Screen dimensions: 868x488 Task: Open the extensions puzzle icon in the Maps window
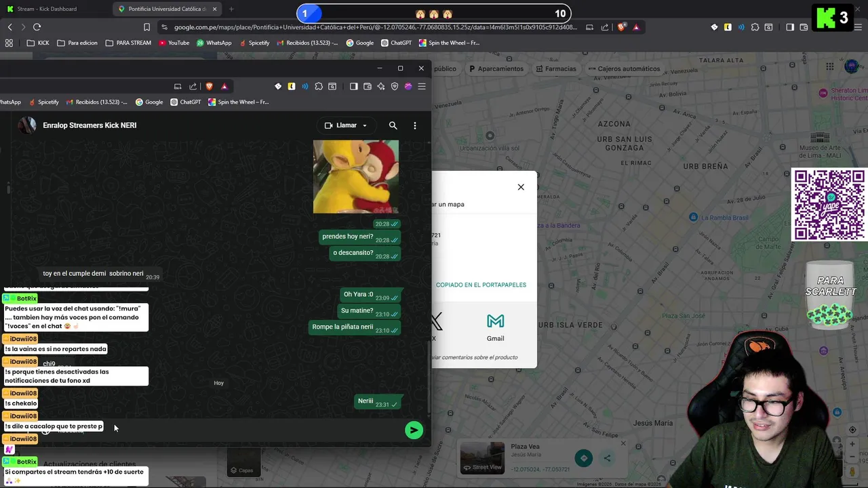coord(755,27)
